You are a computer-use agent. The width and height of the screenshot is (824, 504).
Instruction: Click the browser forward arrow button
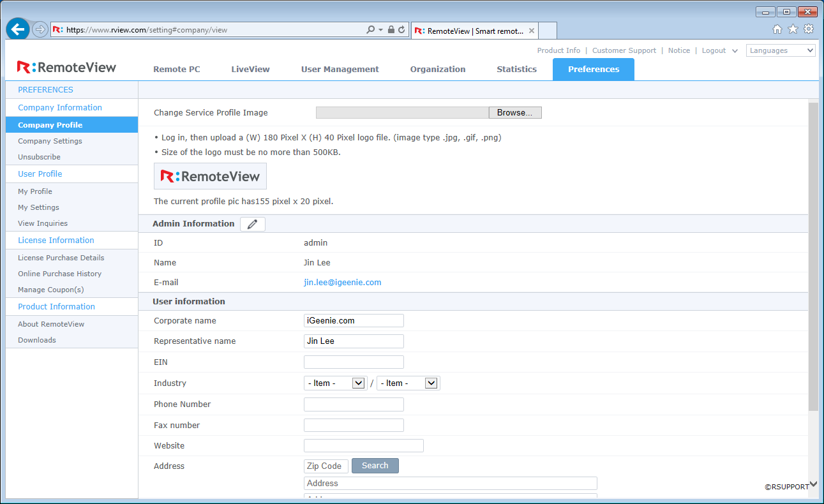pos(40,29)
